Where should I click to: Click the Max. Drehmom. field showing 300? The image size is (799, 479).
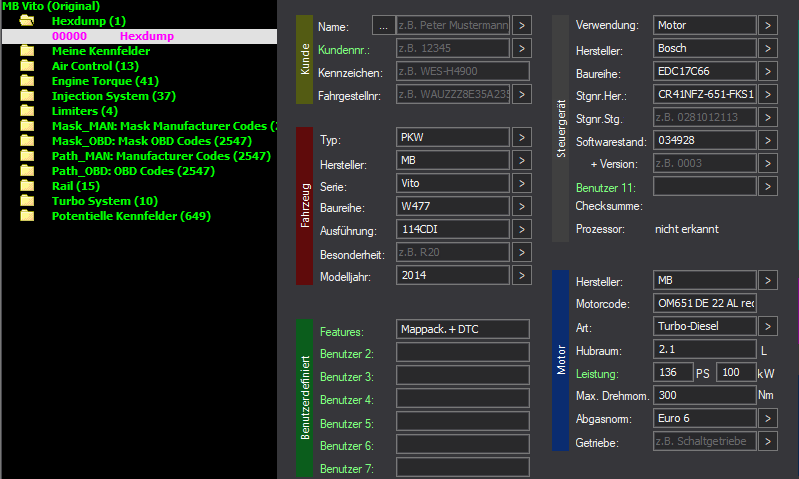point(705,395)
